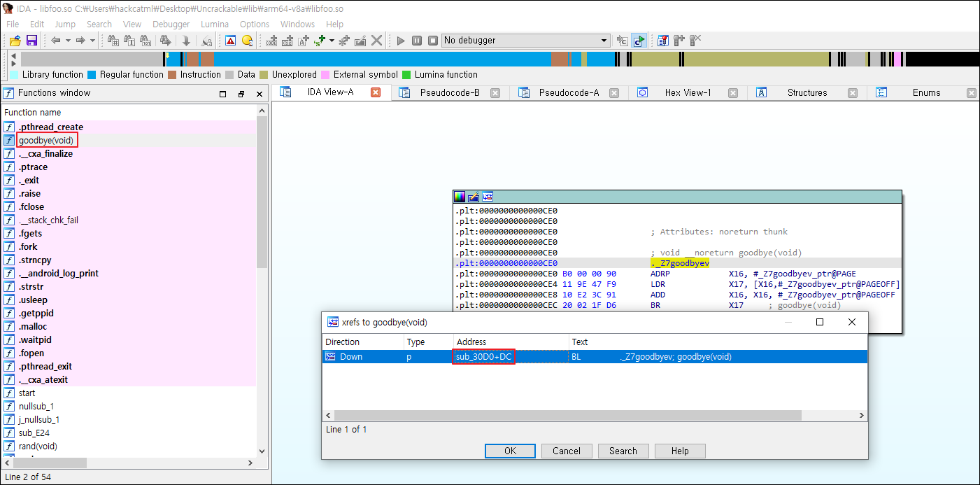Click the asterisk Array toolbar icon

tap(344, 41)
